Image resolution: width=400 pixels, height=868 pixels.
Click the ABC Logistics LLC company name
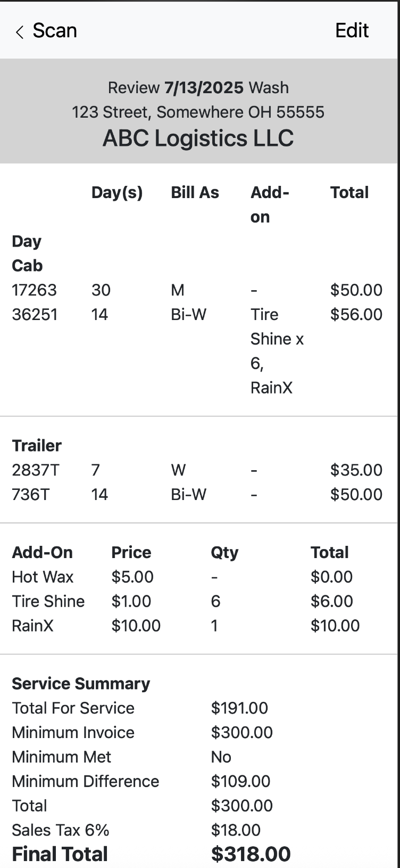click(198, 138)
